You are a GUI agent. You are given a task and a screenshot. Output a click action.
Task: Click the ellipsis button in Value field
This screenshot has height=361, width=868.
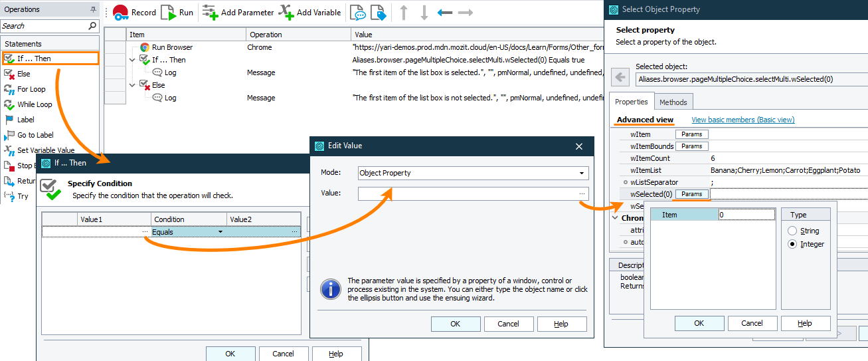pyautogui.click(x=582, y=193)
